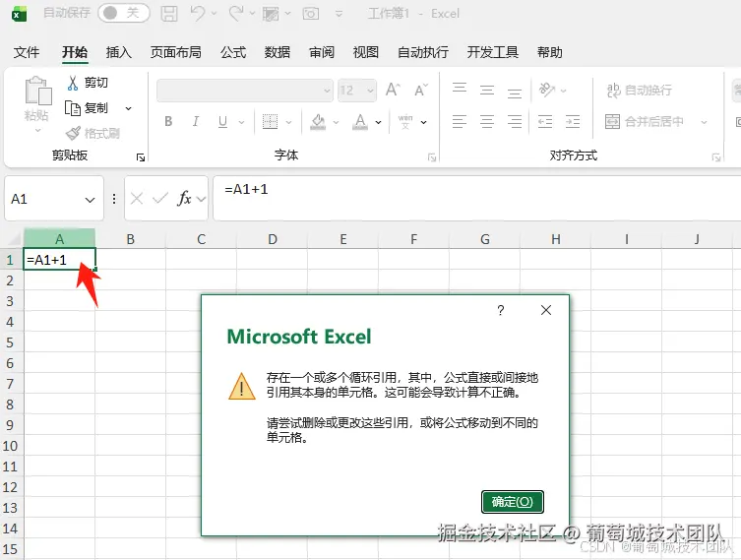Image resolution: width=741 pixels, height=560 pixels.
Task: Open the font size dropdown
Action: click(x=370, y=91)
